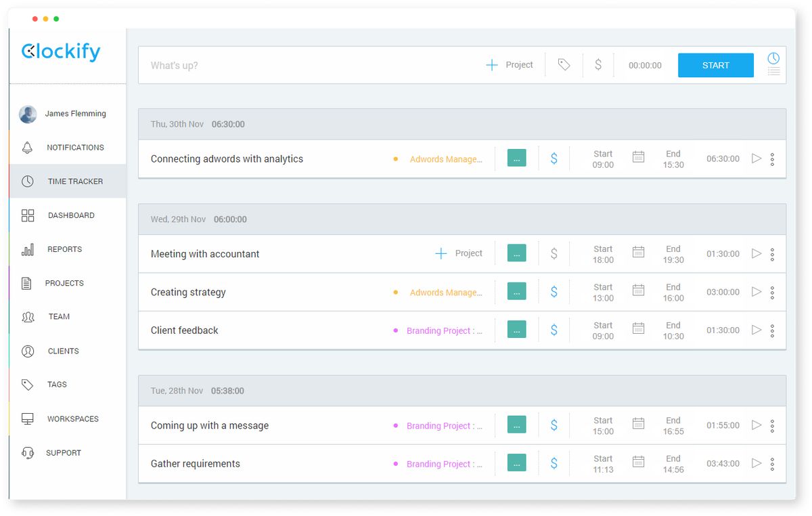Open tags for the 'Creating strategy' entry
The height and width of the screenshot is (516, 812).
pyautogui.click(x=516, y=292)
